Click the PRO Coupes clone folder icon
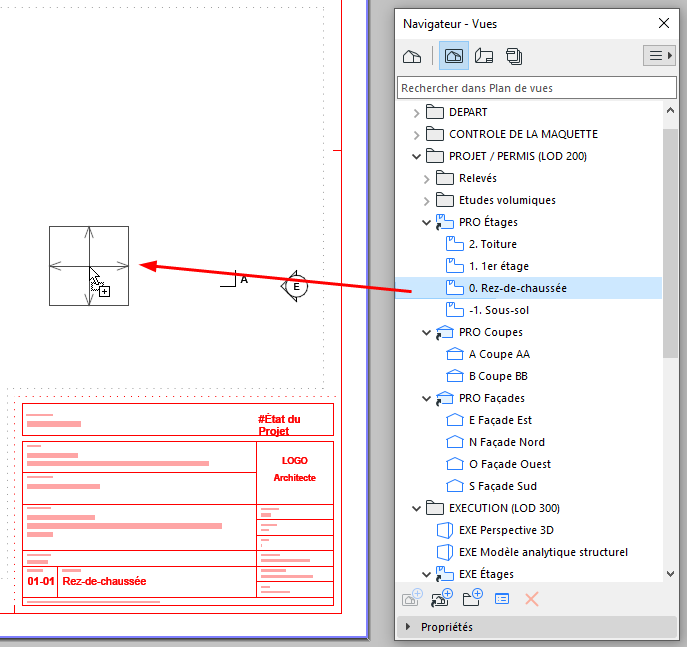This screenshot has width=687, height=647. point(444,332)
